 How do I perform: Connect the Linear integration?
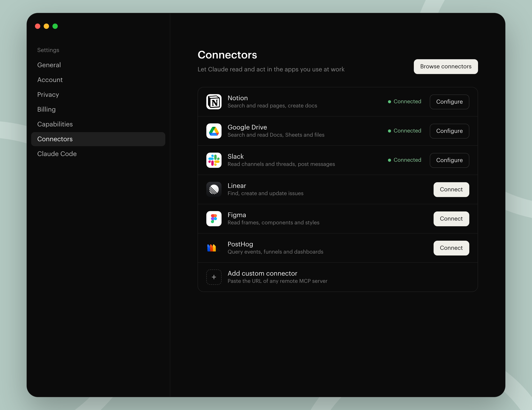click(x=451, y=189)
